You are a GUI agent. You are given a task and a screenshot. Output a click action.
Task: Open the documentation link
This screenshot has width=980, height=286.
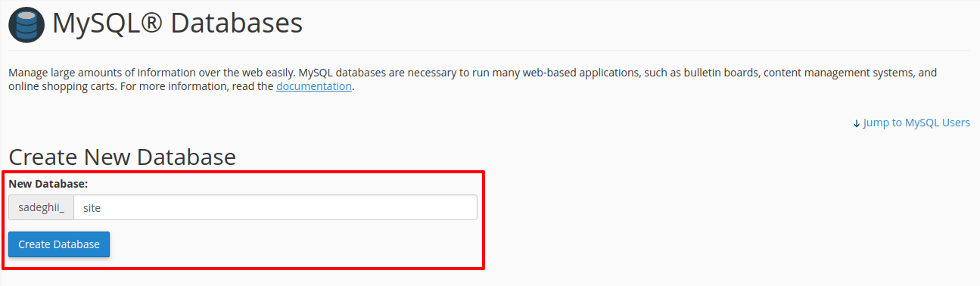(x=313, y=86)
